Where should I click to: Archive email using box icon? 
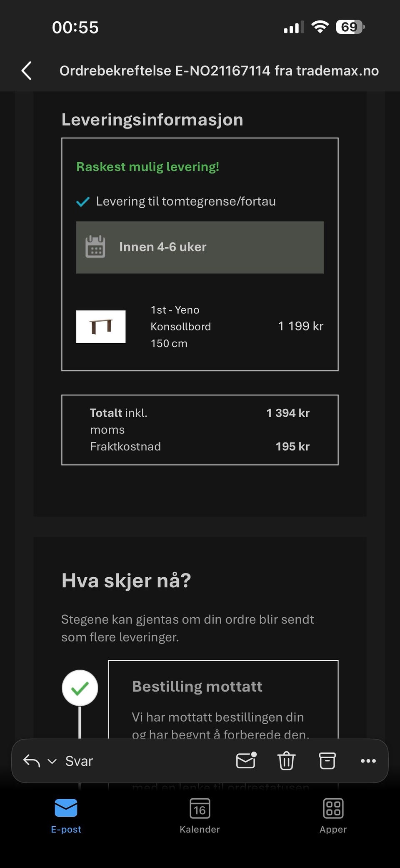(327, 761)
